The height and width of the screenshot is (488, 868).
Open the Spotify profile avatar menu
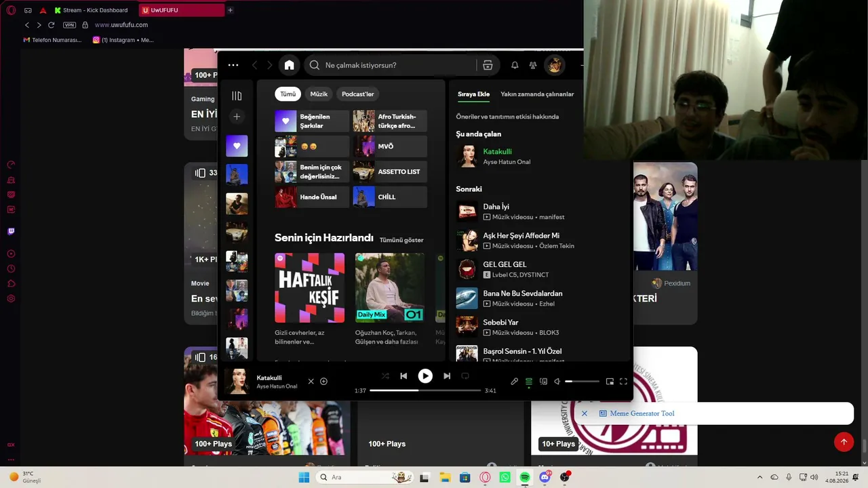tap(555, 65)
